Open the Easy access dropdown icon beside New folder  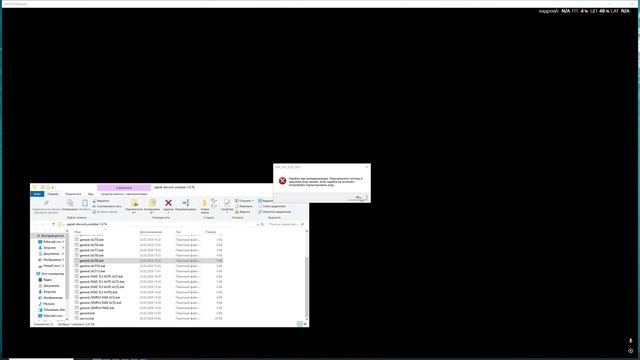click(x=214, y=206)
